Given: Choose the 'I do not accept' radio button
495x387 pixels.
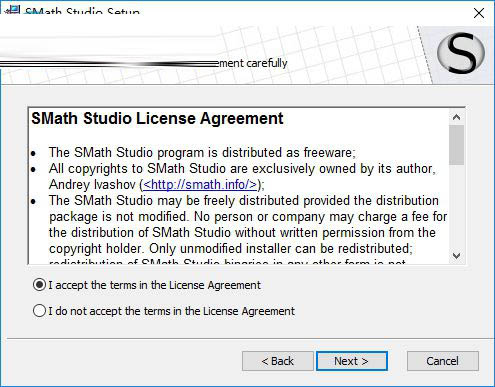Looking at the screenshot, I should click(39, 311).
